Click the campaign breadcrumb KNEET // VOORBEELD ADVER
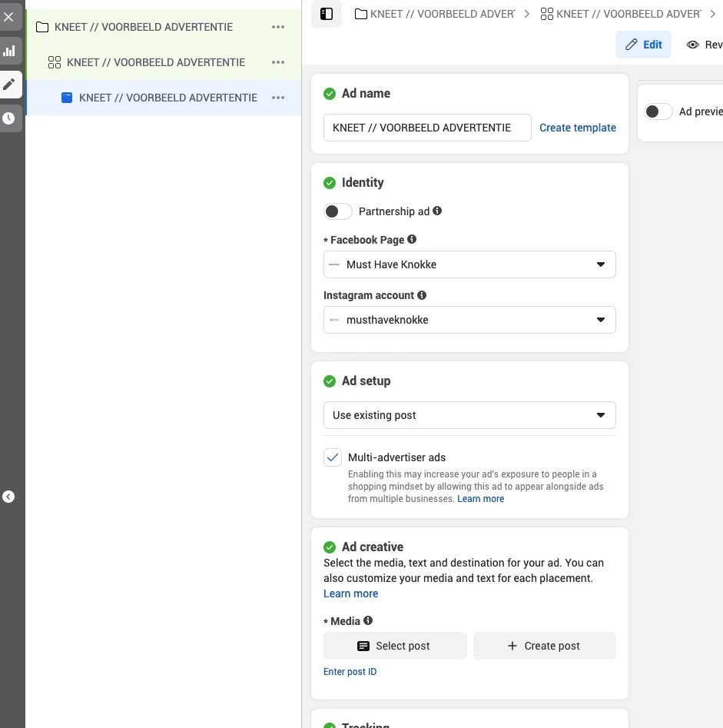The image size is (723, 728). coord(443,14)
